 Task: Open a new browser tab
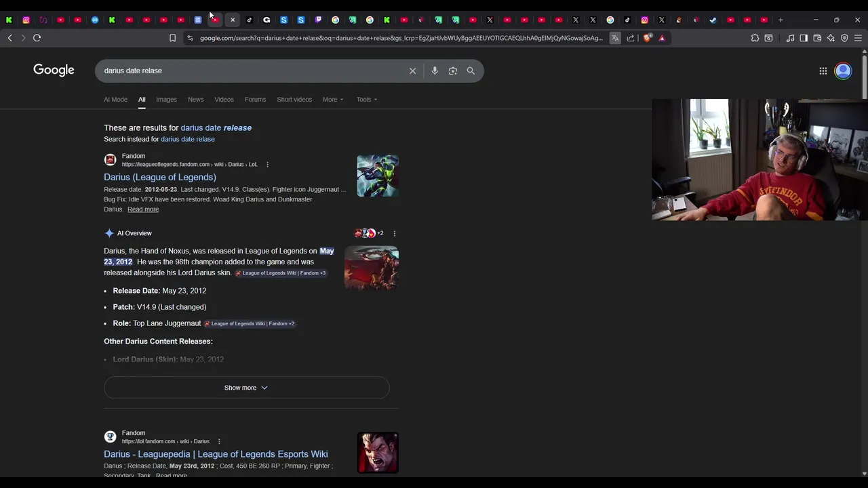(781, 20)
